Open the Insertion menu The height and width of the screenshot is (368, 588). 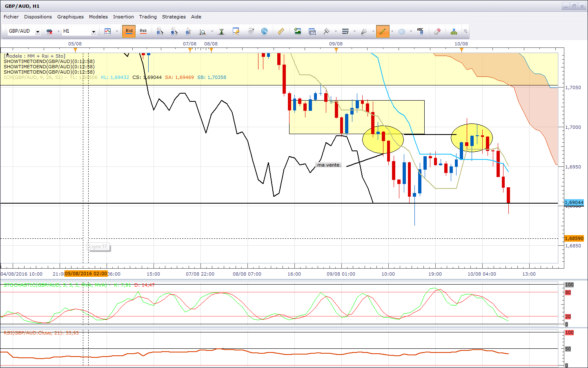pos(123,17)
